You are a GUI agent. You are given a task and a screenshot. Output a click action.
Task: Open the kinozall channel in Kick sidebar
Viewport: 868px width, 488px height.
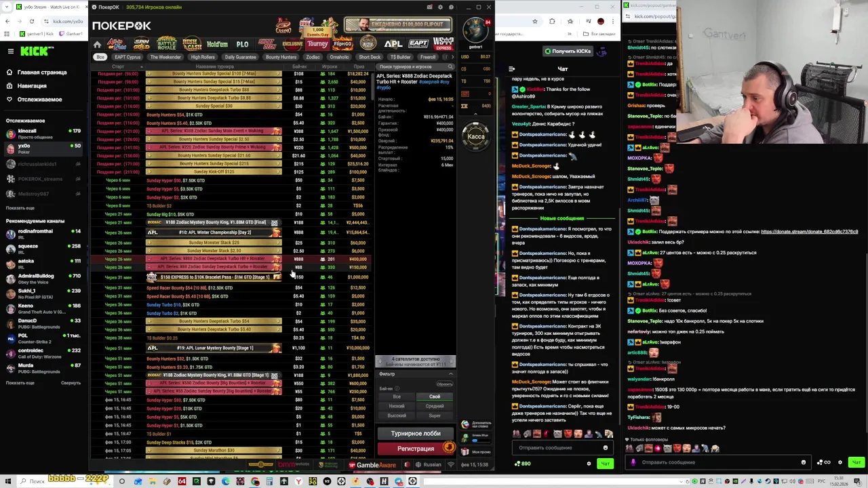(43, 134)
